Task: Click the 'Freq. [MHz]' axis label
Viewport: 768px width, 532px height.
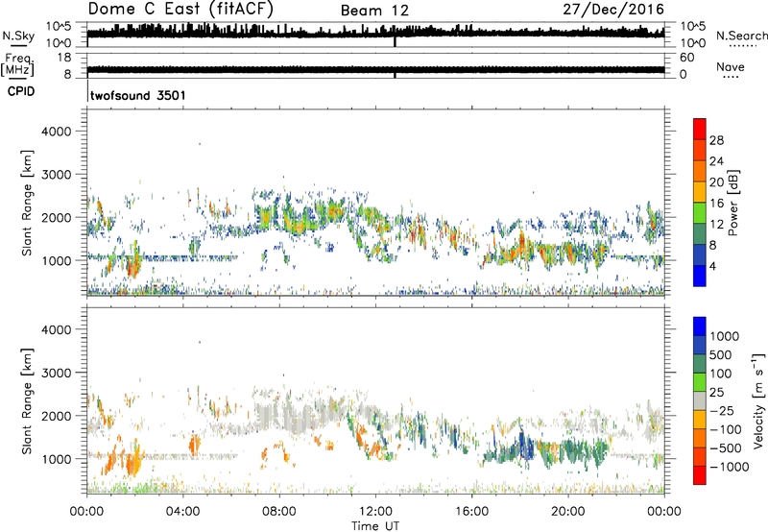Action: (17, 65)
